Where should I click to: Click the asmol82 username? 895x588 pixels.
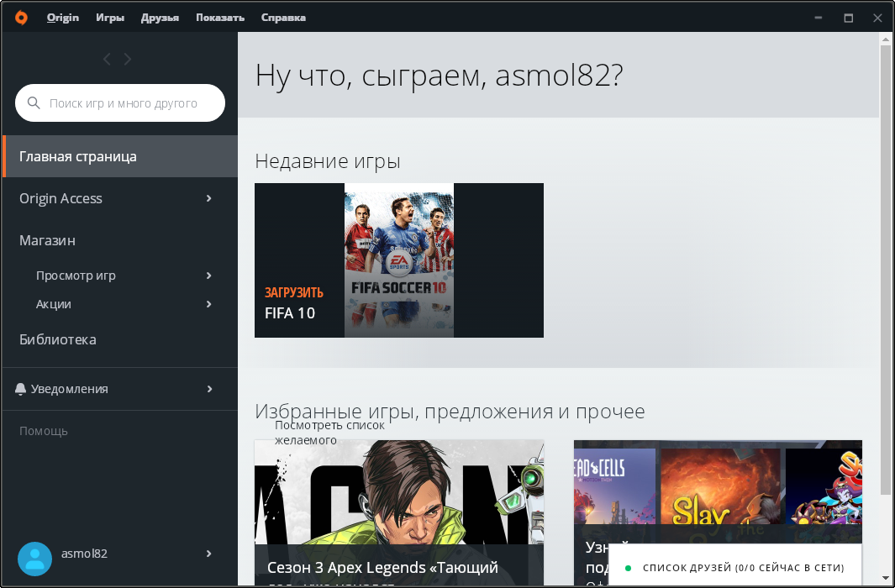pos(85,554)
